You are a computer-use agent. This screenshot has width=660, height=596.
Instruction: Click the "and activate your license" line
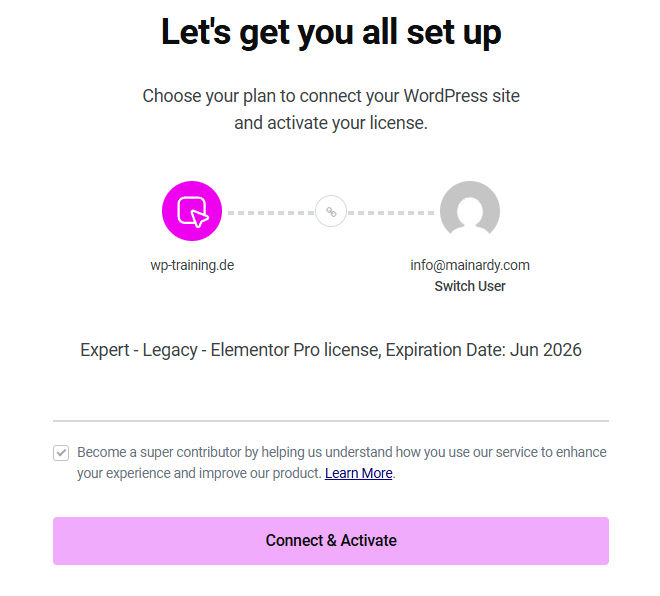pos(331,123)
